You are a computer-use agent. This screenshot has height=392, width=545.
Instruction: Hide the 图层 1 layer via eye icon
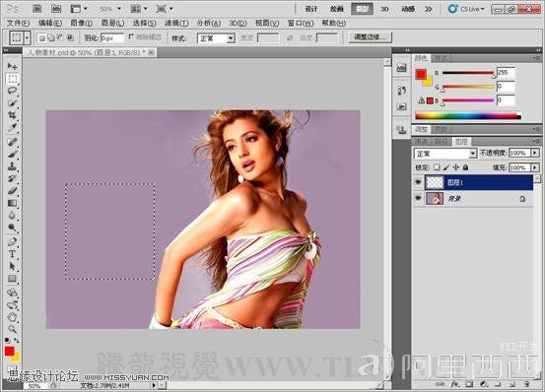418,182
